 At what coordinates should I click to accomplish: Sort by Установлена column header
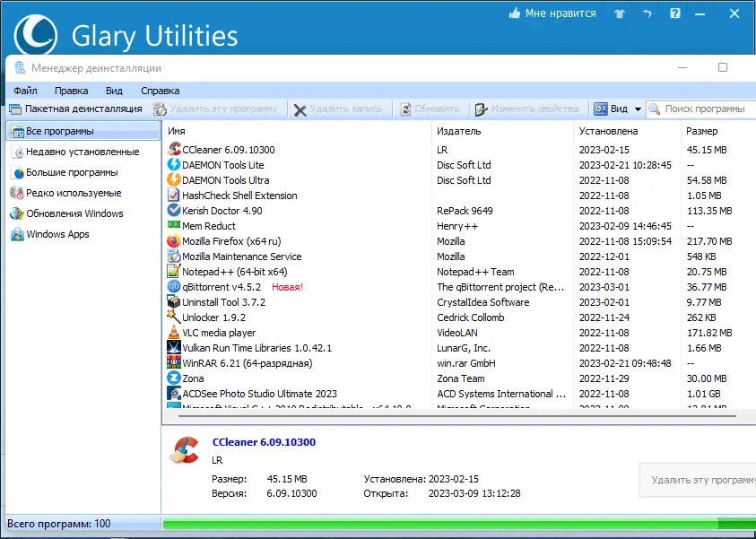click(627, 131)
